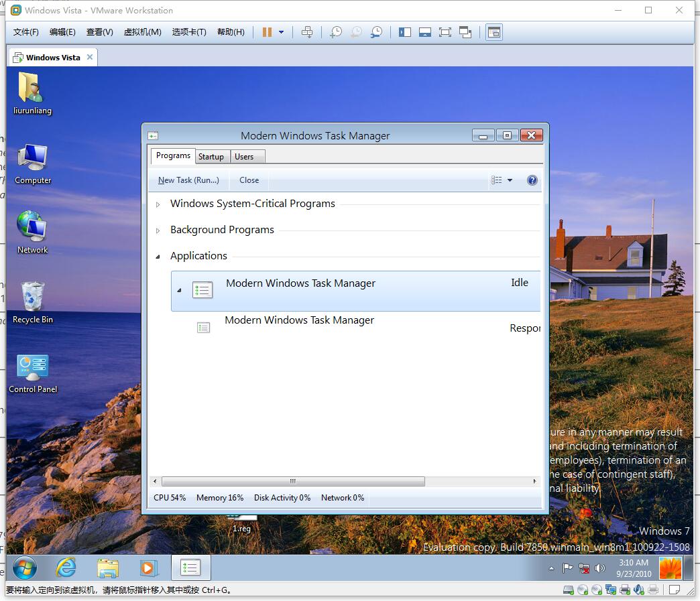
Task: Expand the Background Programs group
Action: 158,230
